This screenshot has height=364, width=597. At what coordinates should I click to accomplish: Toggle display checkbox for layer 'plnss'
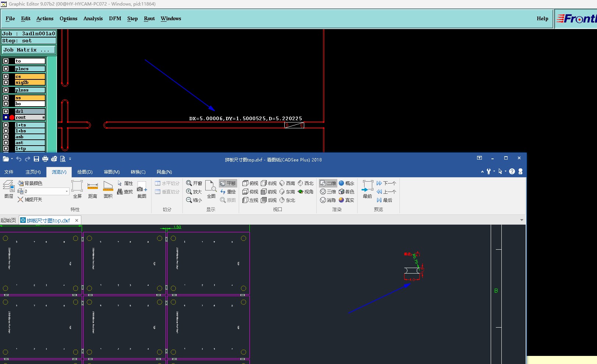(x=6, y=90)
